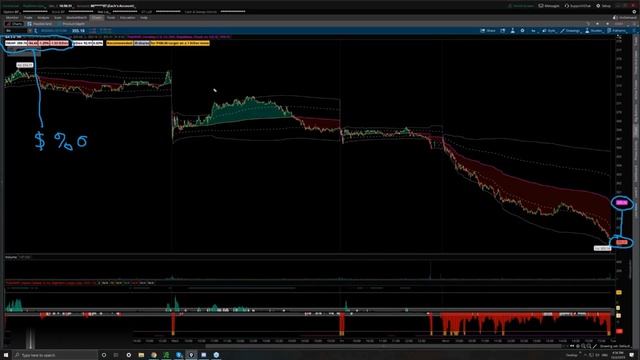Click the red last-price label on the price axis
Screen dimensions: 640x360
click(622, 242)
